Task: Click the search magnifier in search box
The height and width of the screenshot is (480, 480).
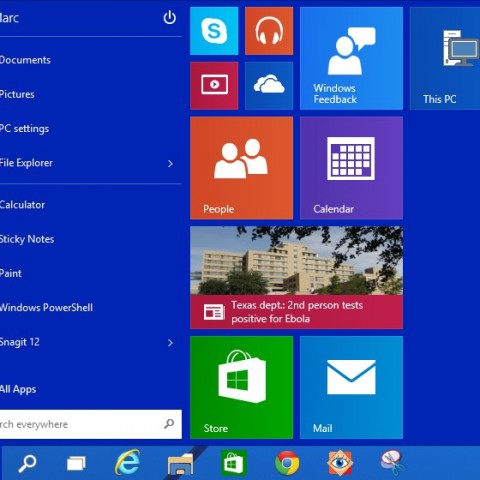Action: 169,424
